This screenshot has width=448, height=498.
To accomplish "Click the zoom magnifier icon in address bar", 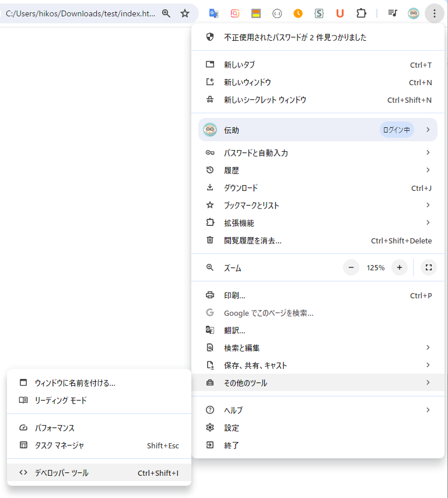I will coord(166,13).
